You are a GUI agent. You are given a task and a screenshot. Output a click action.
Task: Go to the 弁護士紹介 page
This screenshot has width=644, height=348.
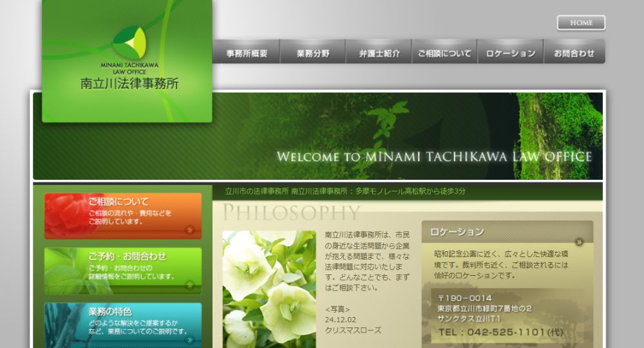coord(379,53)
